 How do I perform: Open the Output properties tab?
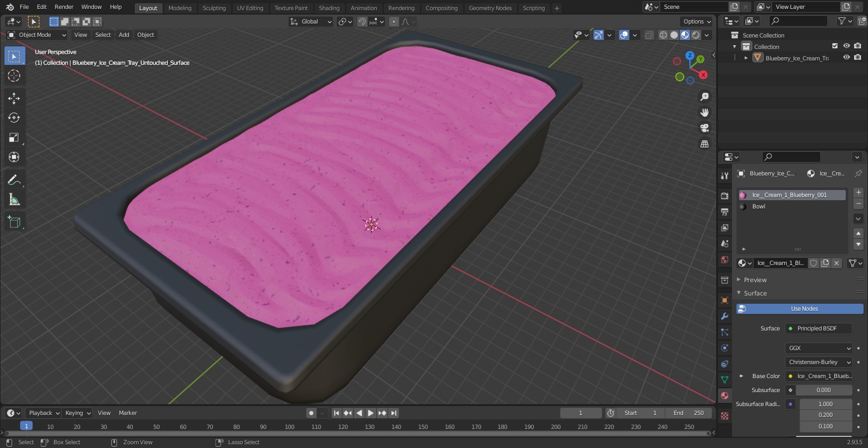(724, 212)
